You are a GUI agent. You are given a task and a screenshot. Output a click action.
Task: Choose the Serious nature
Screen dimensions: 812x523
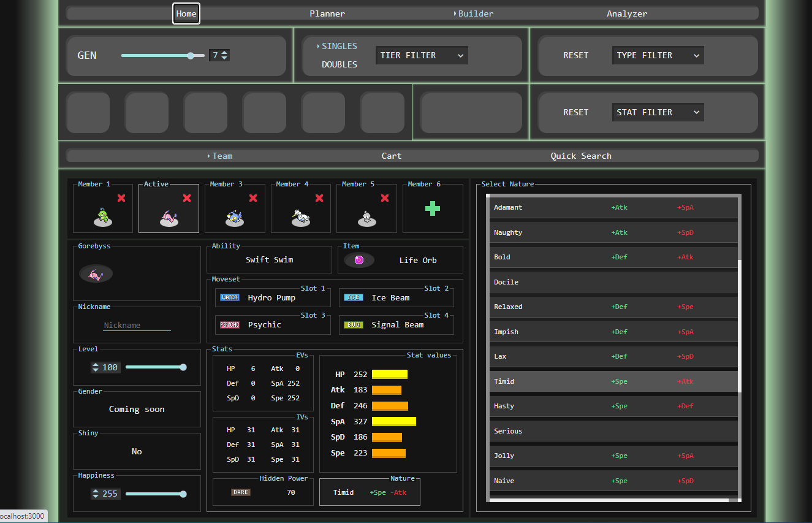pos(613,431)
